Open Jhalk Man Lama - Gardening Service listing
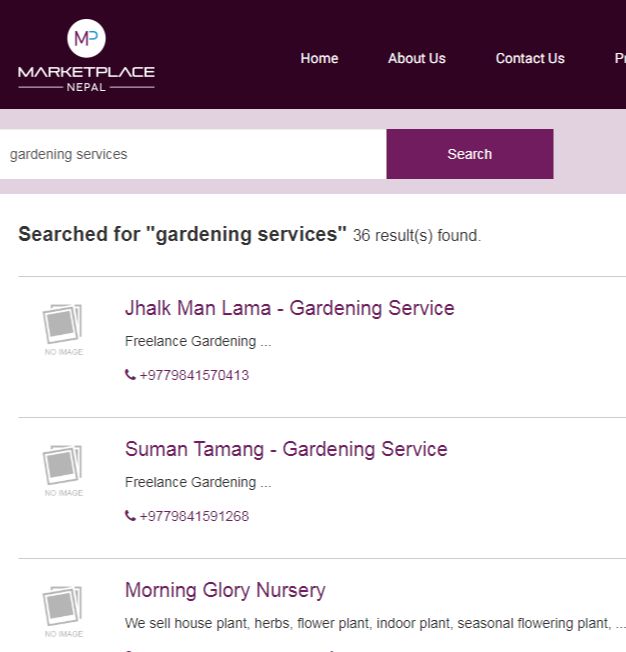Viewport: 626px width, 652px height. pos(289,308)
